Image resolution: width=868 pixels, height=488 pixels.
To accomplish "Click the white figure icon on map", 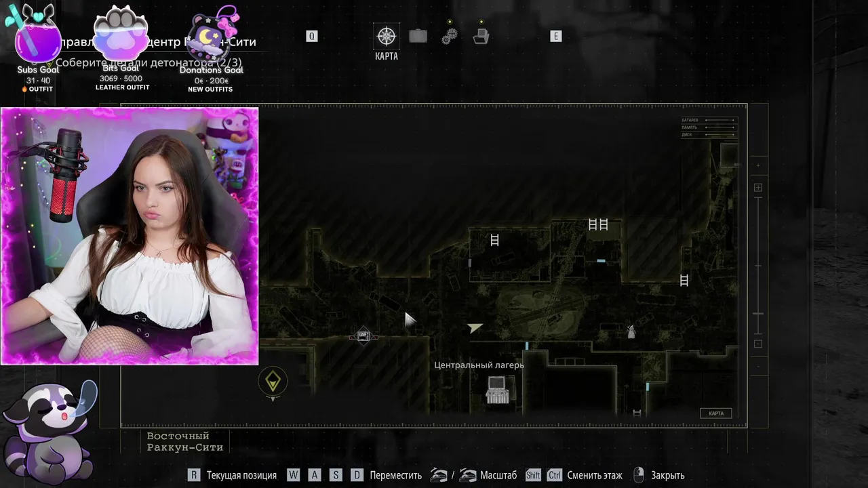I will (x=631, y=331).
